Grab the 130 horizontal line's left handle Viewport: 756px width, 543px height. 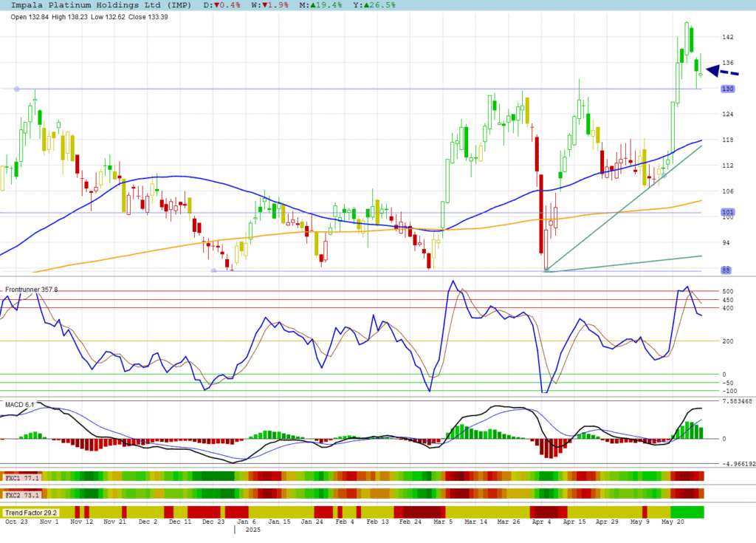click(17, 89)
